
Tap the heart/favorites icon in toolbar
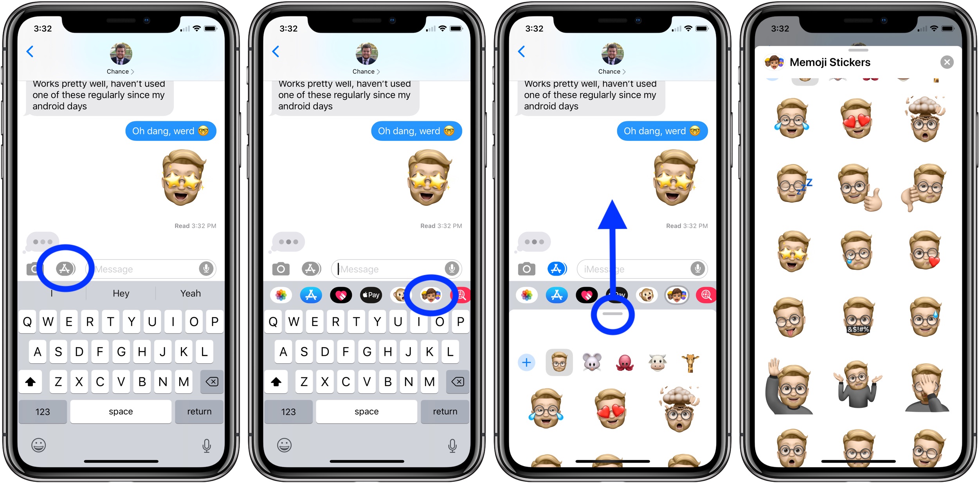pyautogui.click(x=343, y=300)
